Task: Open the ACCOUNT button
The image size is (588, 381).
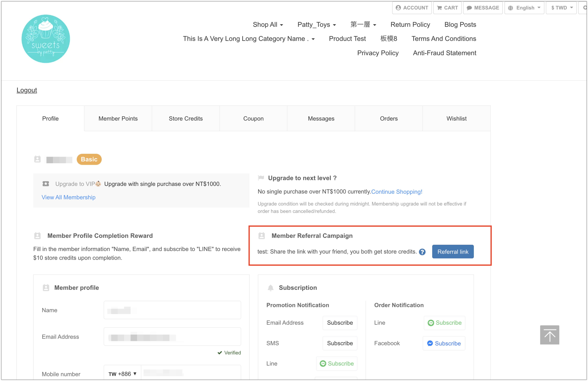Action: [412, 8]
